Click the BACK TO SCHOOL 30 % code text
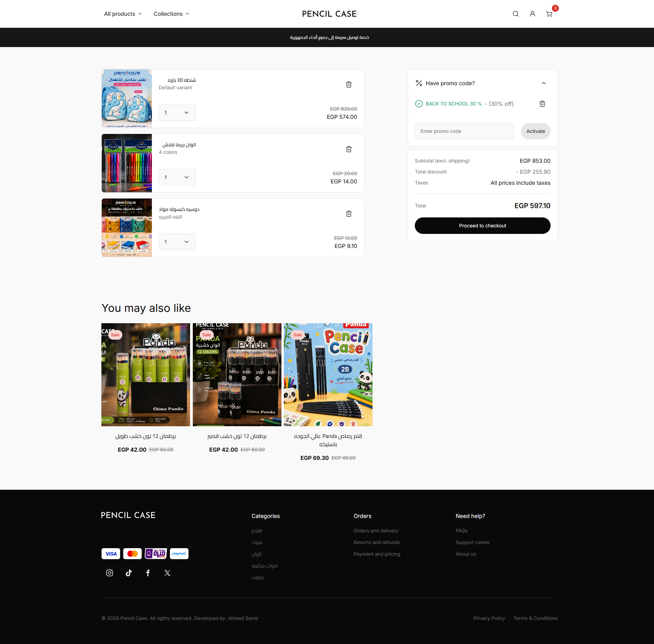The image size is (654, 644). 454,104
